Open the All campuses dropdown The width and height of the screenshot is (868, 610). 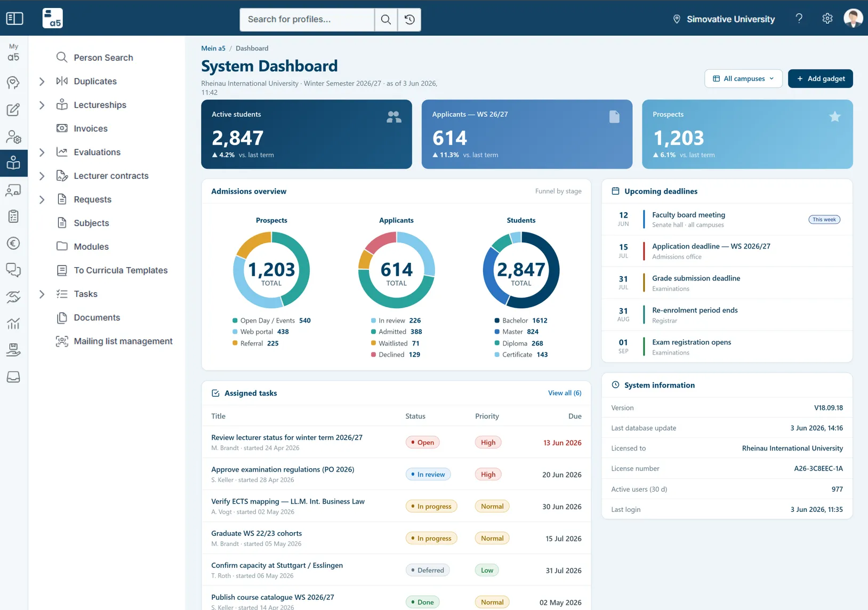point(743,78)
